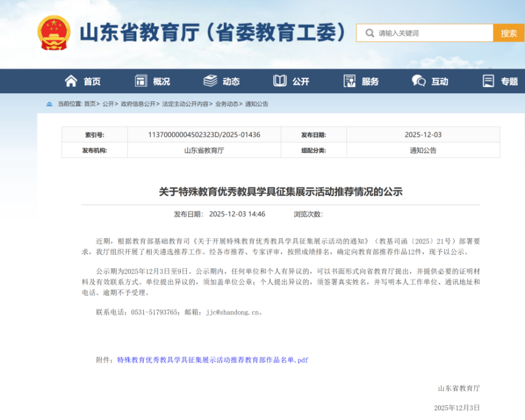
Task: Go to 业务动态 breadcrumb link
Action: click(x=227, y=104)
